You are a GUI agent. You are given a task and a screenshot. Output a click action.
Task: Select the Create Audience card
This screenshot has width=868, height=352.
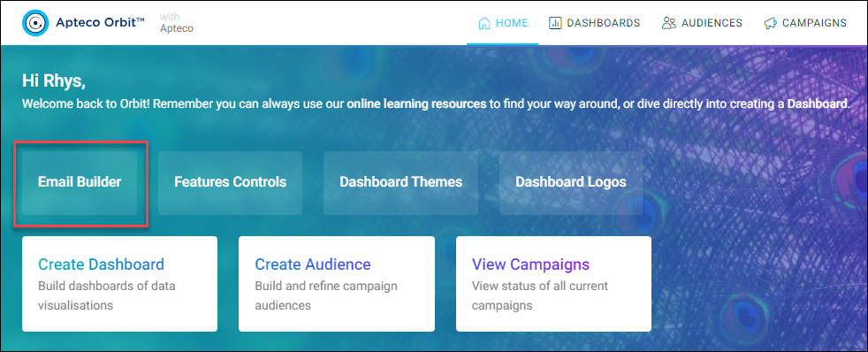[x=337, y=284]
